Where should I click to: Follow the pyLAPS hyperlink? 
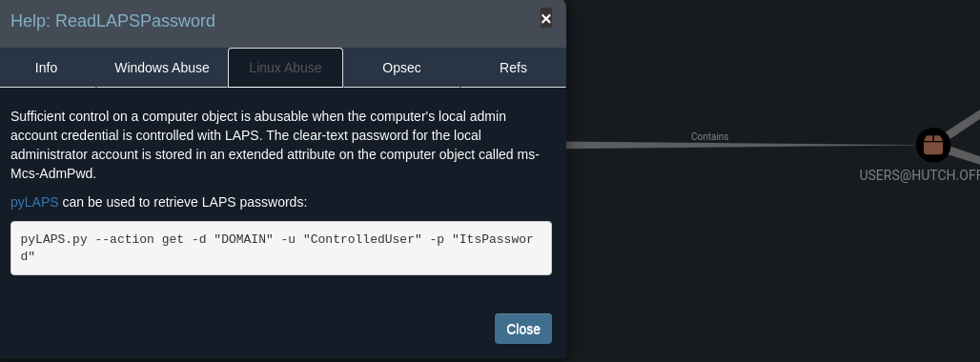point(34,202)
